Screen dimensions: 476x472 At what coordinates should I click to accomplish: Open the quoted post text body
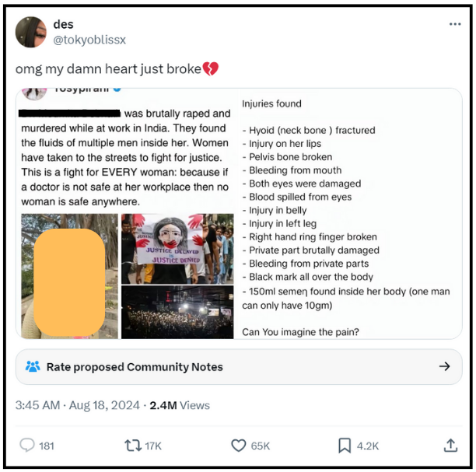(125, 157)
